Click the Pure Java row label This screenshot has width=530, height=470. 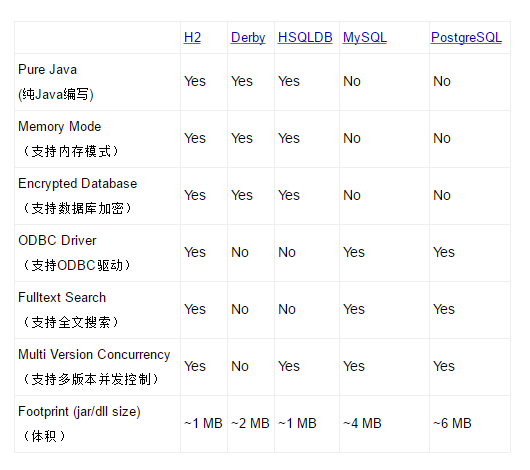pyautogui.click(x=47, y=69)
